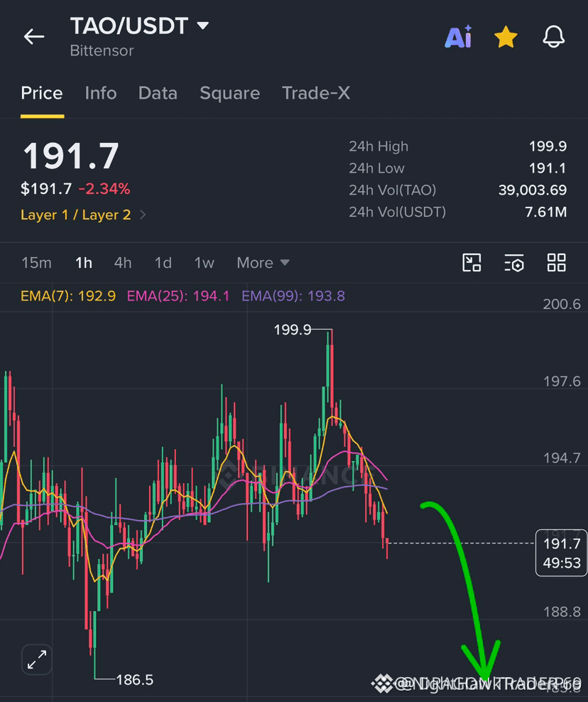Image resolution: width=588 pixels, height=702 pixels.
Task: Switch to the Info tab
Action: (x=101, y=93)
